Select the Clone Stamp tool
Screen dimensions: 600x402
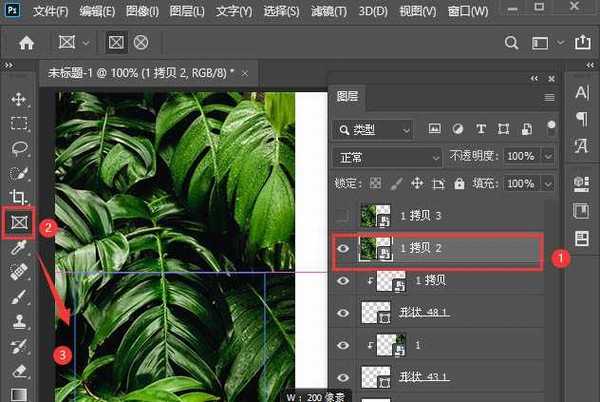tap(18, 322)
